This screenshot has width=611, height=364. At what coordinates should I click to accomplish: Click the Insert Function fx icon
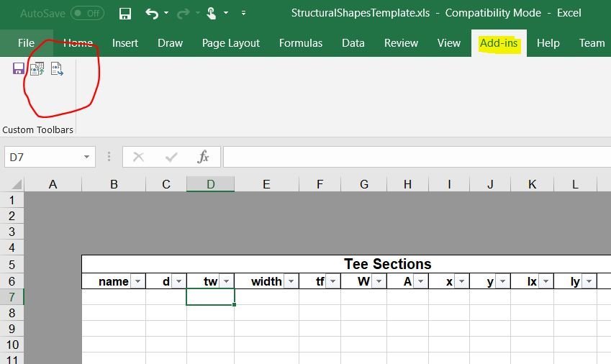tap(204, 157)
